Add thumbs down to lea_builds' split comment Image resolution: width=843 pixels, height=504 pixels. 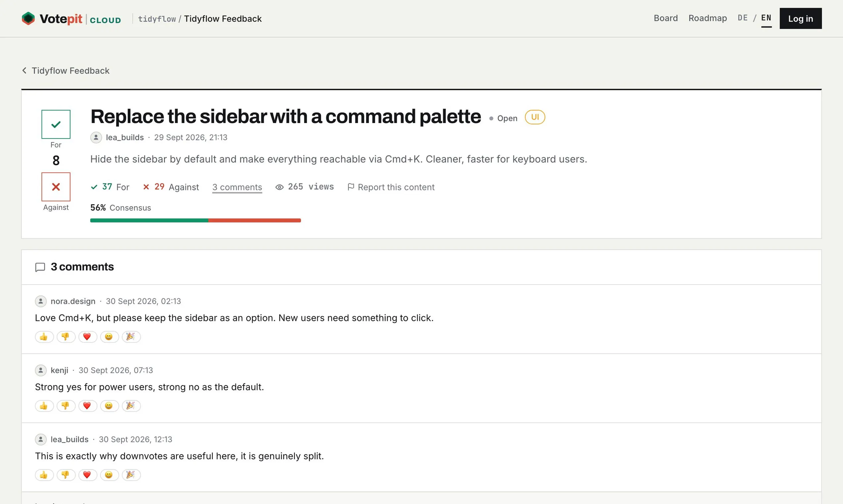pyautogui.click(x=66, y=475)
